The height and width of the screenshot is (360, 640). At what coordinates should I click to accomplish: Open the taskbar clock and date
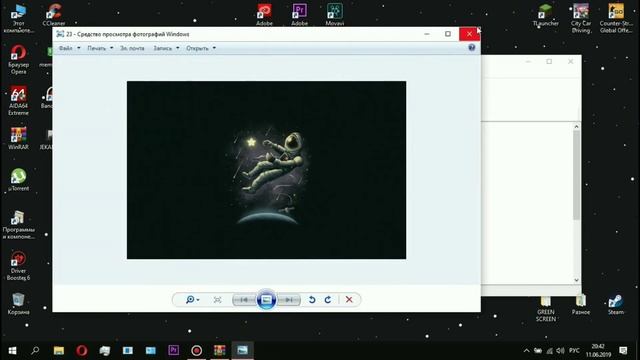pyautogui.click(x=598, y=351)
